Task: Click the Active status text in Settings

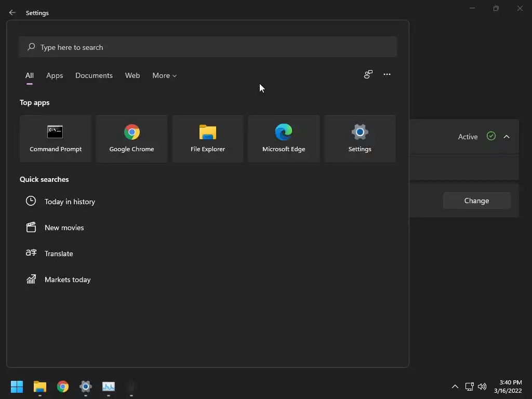Action: point(468,137)
